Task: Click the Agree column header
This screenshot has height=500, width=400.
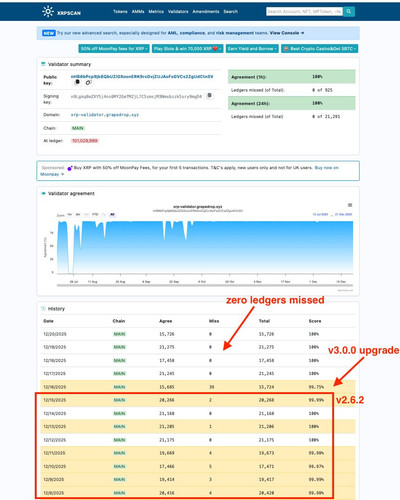Action: (166, 321)
